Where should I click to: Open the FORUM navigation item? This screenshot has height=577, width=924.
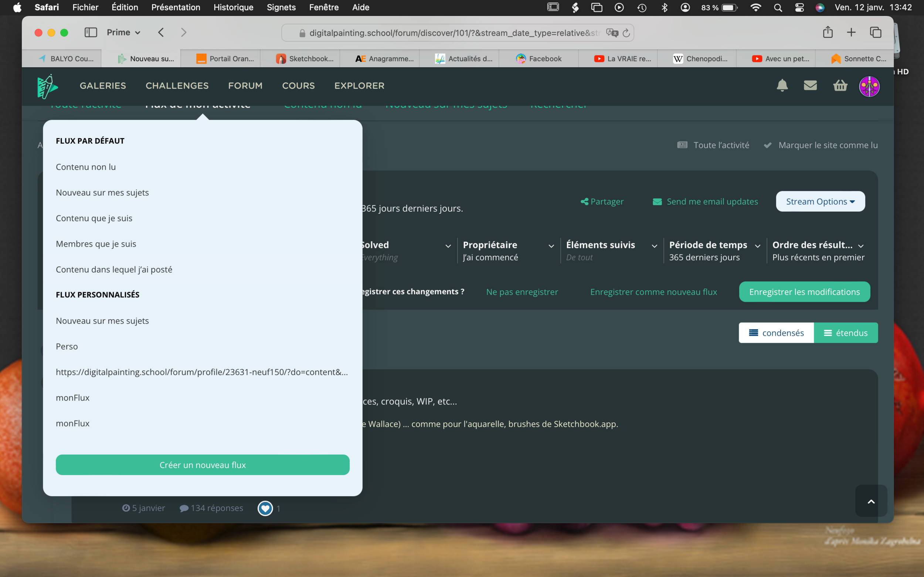pyautogui.click(x=245, y=86)
